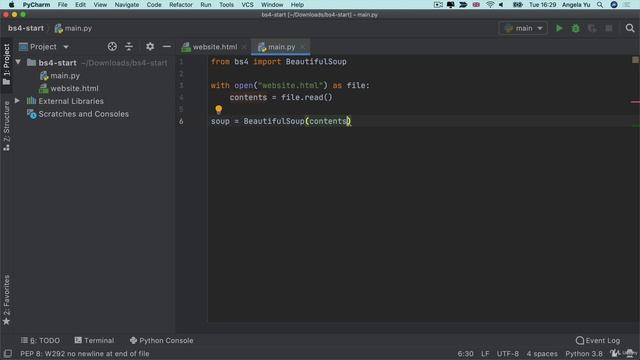Screen dimensions: 640x360
Task: Open the 4 spaces indent selector
Action: coord(542,353)
